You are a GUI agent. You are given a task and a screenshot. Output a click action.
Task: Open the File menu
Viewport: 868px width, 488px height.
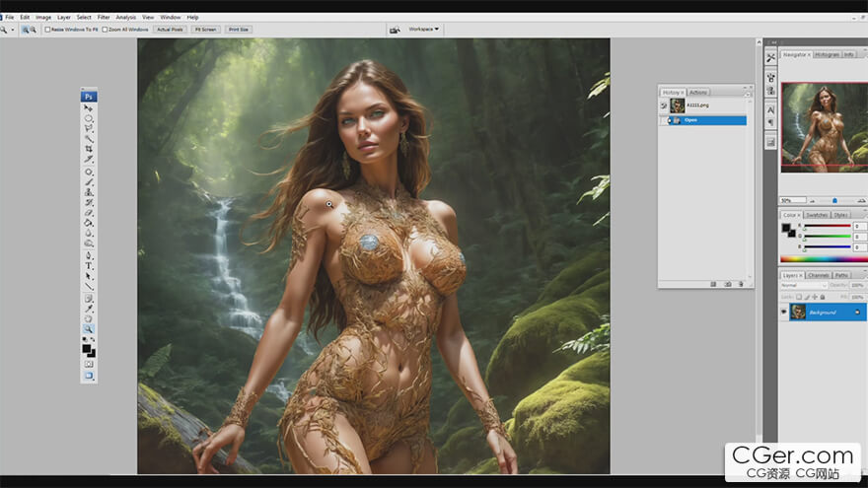(x=10, y=18)
